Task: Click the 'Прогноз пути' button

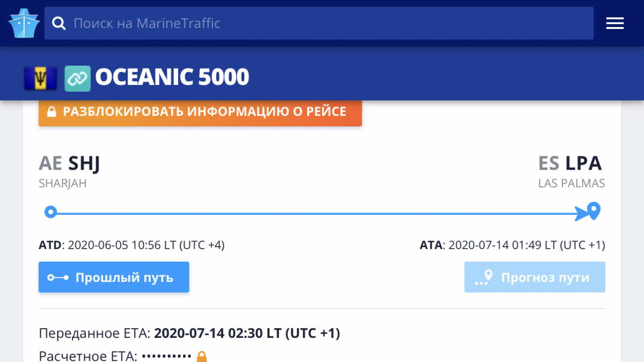Action: (535, 277)
